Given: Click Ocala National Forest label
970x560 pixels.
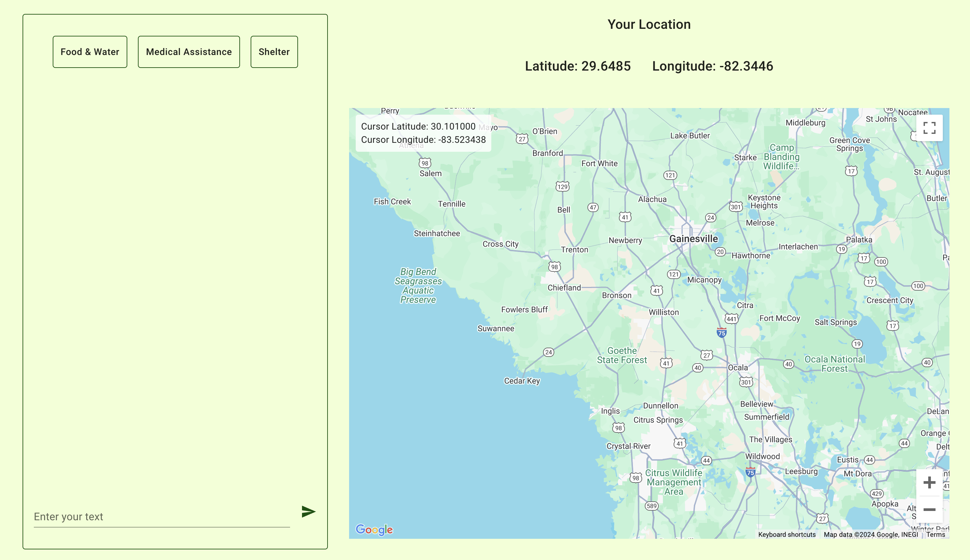Looking at the screenshot, I should 834,364.
